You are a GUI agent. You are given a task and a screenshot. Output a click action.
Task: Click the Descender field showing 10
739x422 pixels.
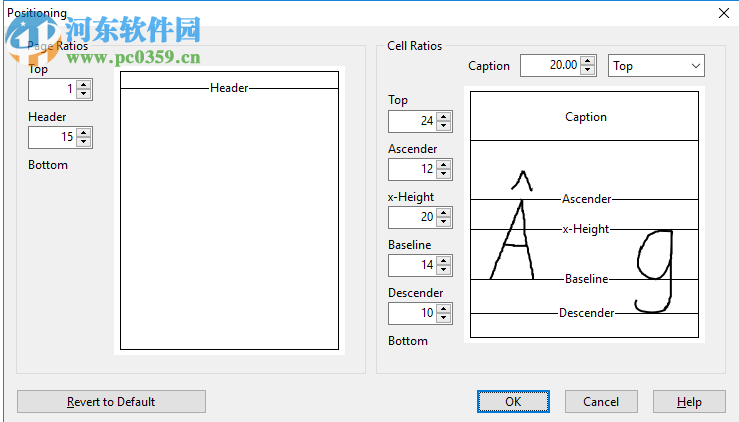point(413,313)
